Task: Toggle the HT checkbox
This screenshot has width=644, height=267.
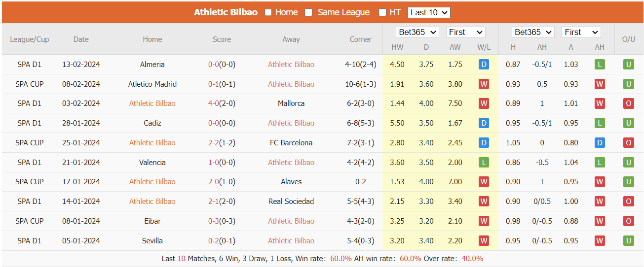Action: 382,12
